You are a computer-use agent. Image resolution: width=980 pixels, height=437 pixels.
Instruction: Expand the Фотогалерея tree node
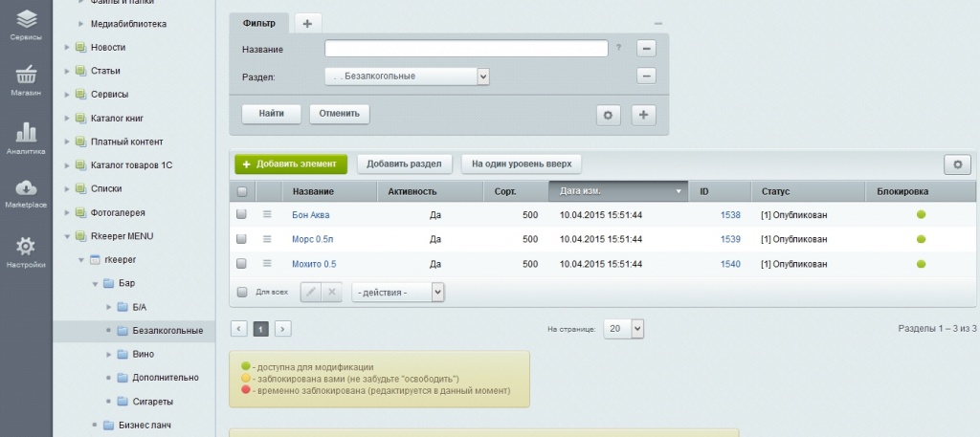pos(66,212)
